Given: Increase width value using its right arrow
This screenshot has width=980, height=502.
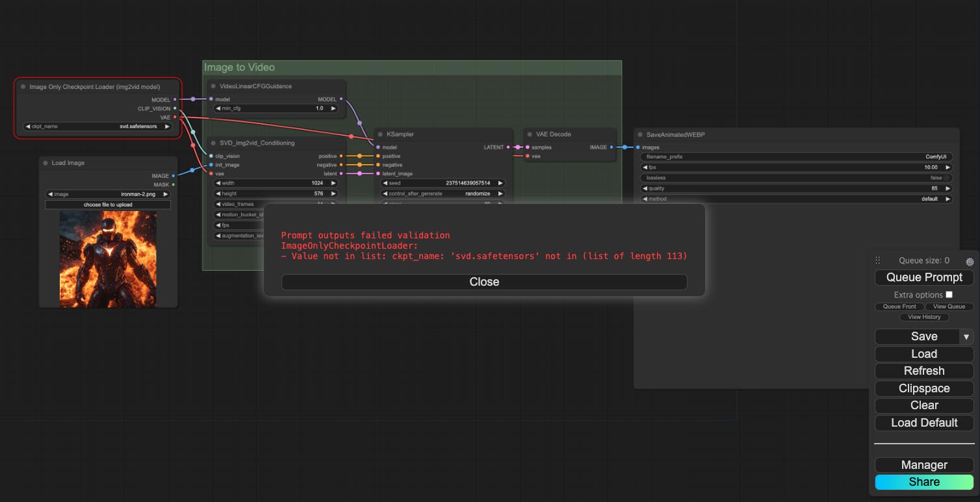Looking at the screenshot, I should click(x=334, y=183).
